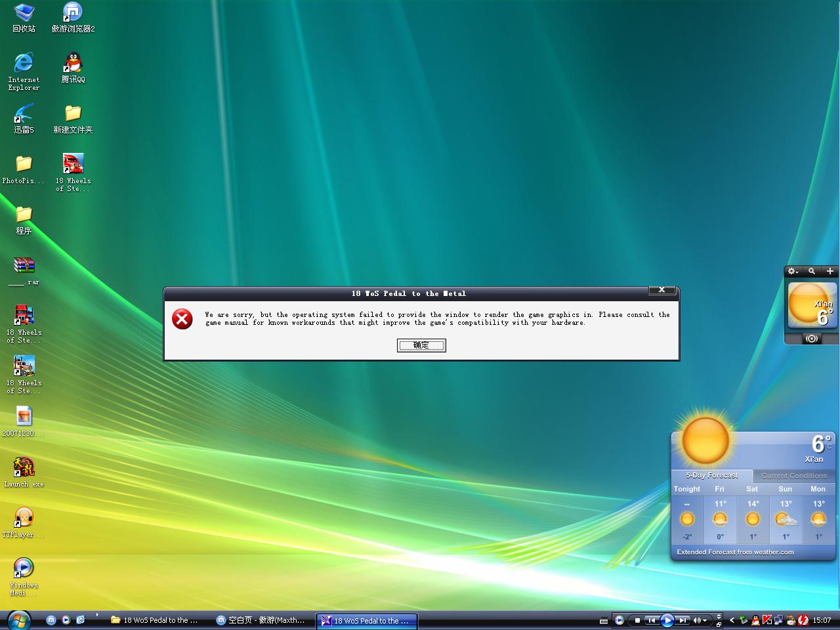Select the Sun forecast column
This screenshot has height=630, width=840.
(x=786, y=513)
